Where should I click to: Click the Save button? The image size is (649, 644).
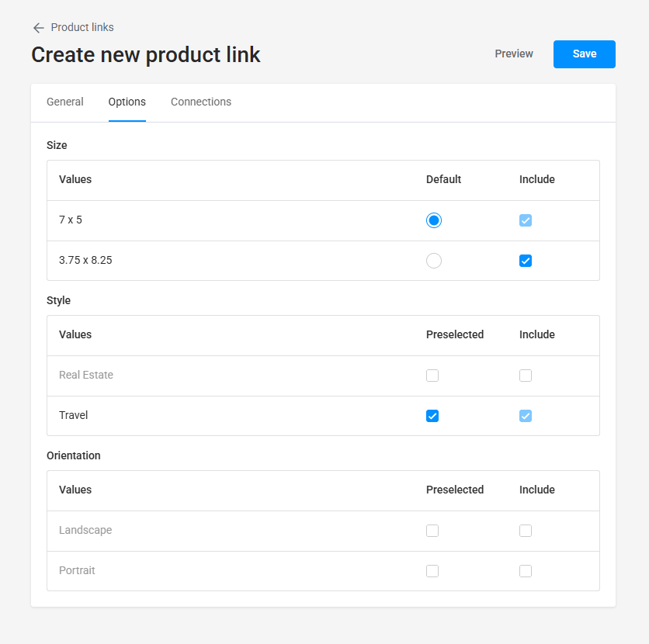pos(584,54)
